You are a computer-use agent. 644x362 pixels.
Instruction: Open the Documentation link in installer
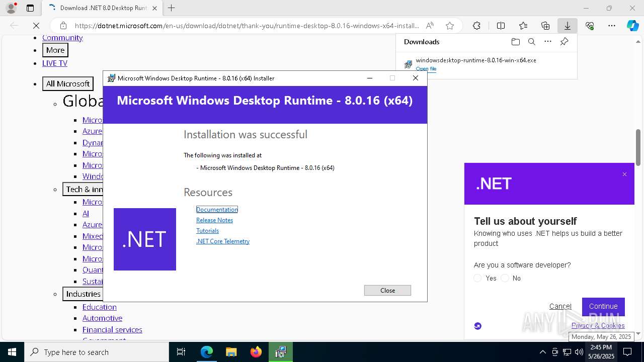click(217, 209)
